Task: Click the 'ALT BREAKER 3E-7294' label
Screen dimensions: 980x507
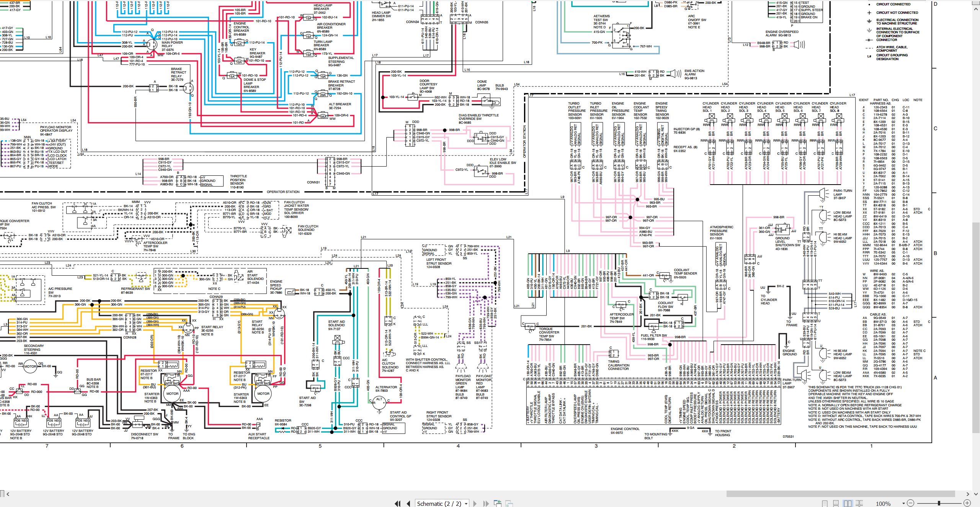Action: (x=339, y=106)
